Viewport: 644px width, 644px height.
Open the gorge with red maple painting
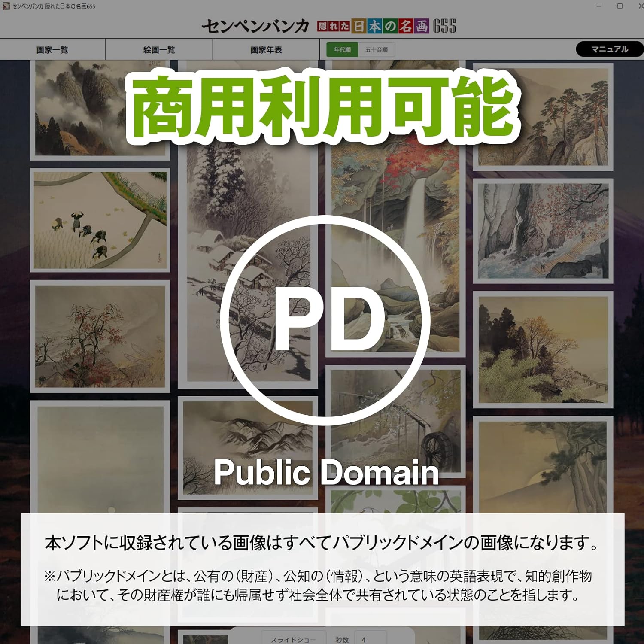[543, 231]
